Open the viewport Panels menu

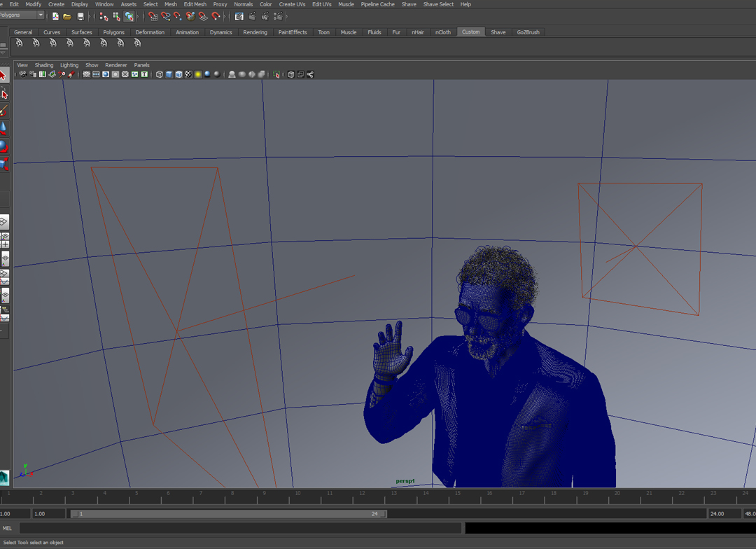point(141,65)
